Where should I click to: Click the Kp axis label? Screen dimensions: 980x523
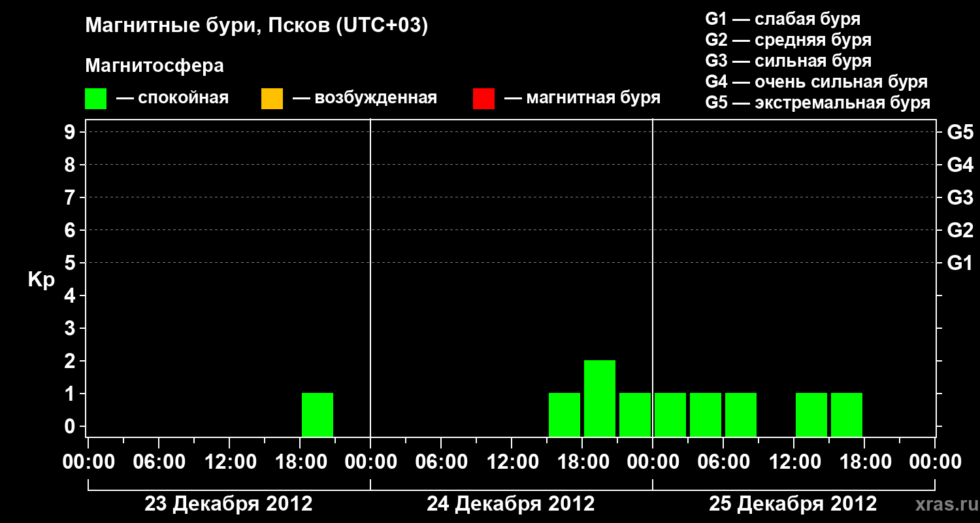pos(41,280)
